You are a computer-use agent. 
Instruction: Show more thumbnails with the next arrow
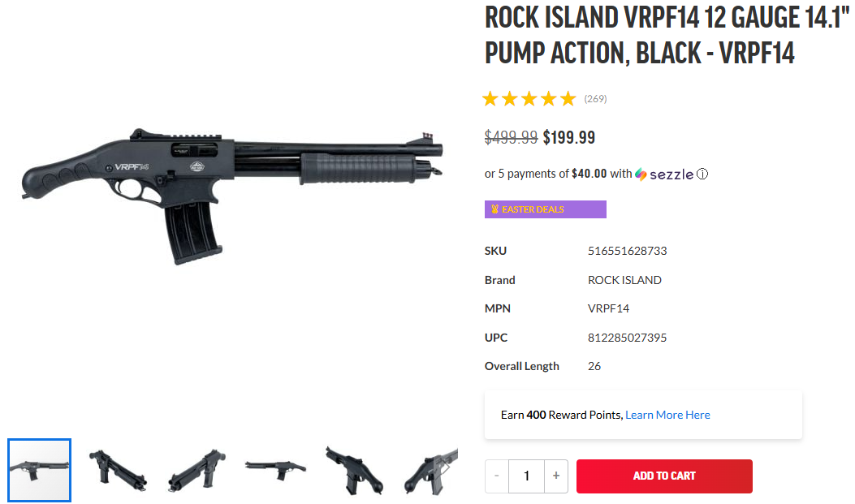(445, 468)
